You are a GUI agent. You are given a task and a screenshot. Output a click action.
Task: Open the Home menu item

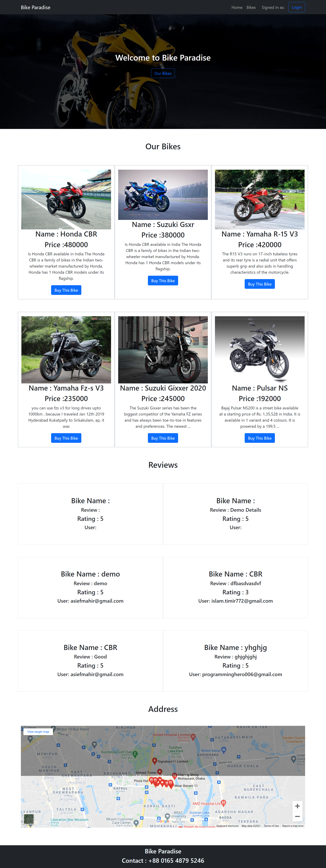click(x=237, y=7)
